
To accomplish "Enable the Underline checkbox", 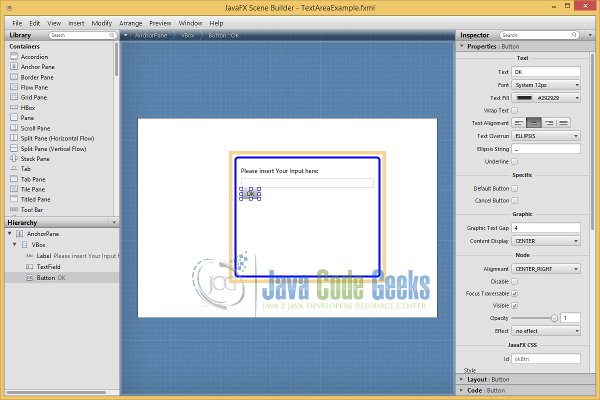I will [x=515, y=162].
